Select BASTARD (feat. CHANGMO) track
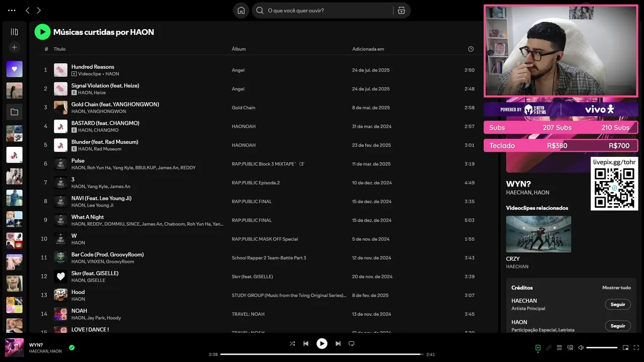The height and width of the screenshot is (362, 644). click(x=105, y=123)
